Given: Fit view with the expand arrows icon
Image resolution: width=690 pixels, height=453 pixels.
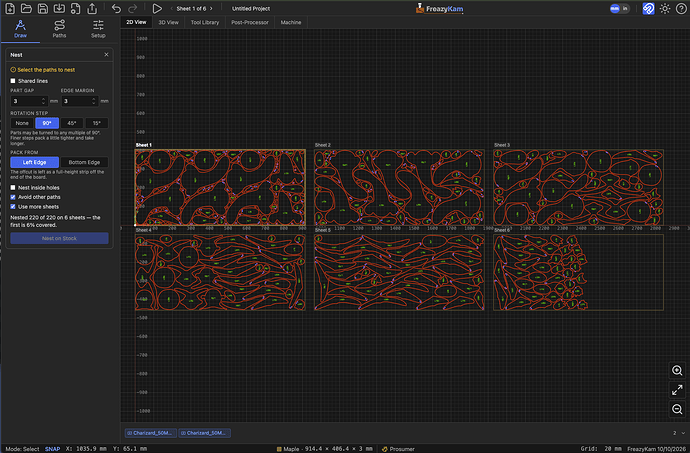Looking at the screenshot, I should (x=677, y=390).
